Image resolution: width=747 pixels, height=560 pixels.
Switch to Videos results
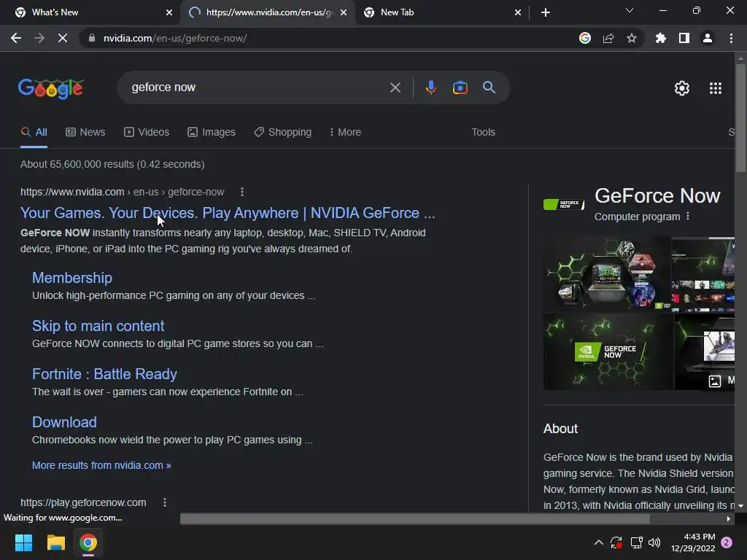(146, 132)
